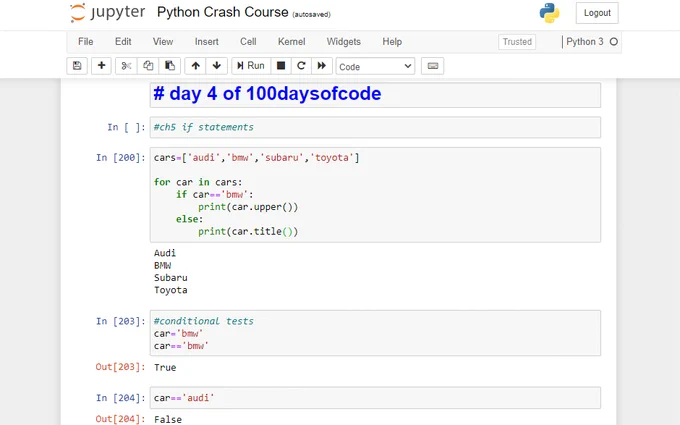This screenshot has width=680, height=425.
Task: Open the Cell menu
Action: 248,42
